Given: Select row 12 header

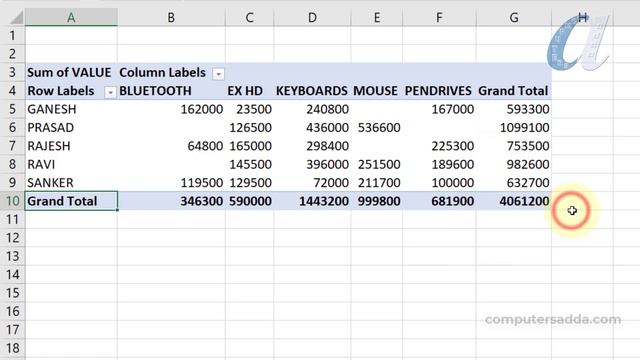Looking at the screenshot, I should point(12,238).
